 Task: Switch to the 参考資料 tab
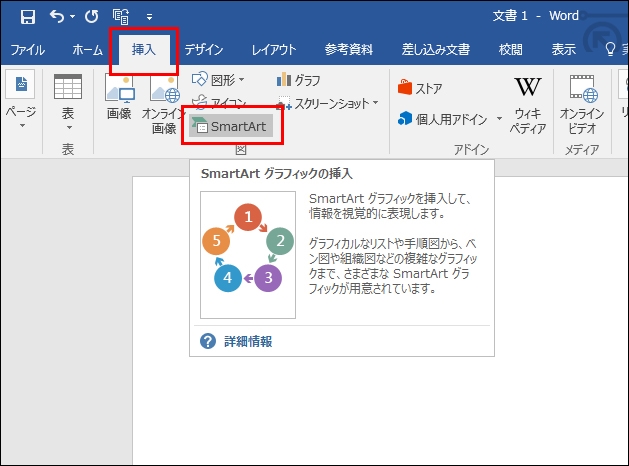coord(349,50)
